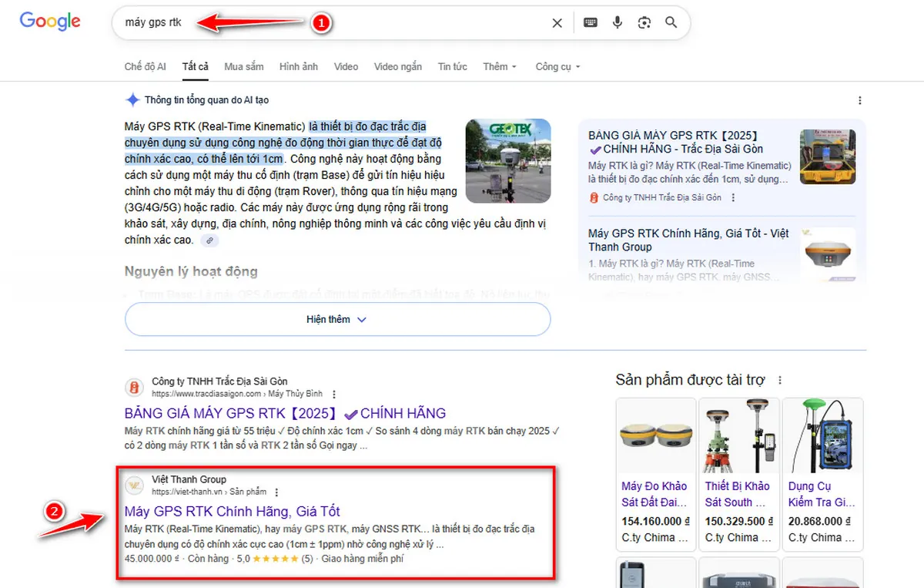Start voice search with microphone icon
The image size is (924, 588).
click(618, 23)
